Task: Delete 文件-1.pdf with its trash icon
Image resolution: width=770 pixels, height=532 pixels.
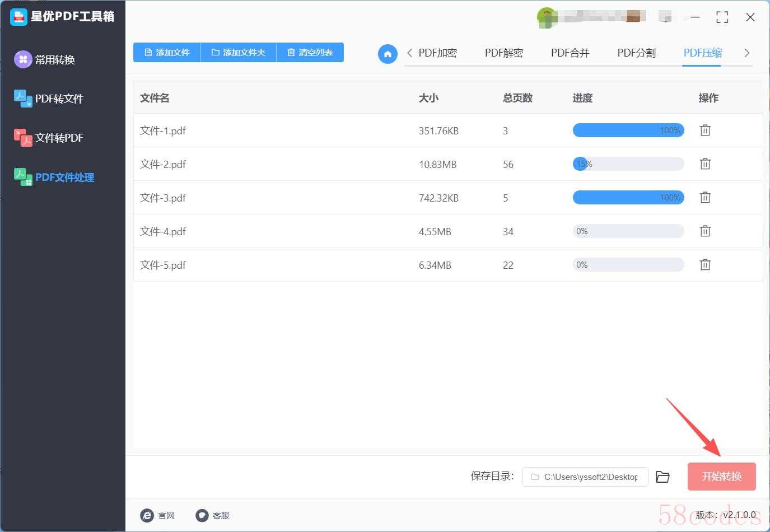Action: [x=705, y=130]
